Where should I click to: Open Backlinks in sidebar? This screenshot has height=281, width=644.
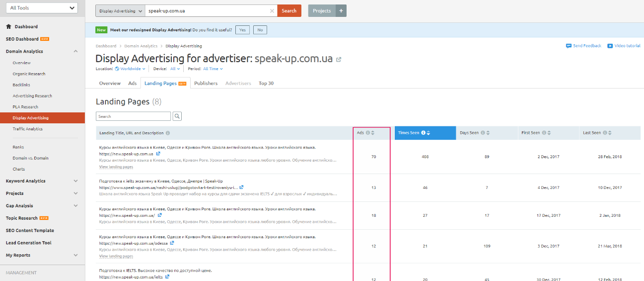[x=21, y=85]
